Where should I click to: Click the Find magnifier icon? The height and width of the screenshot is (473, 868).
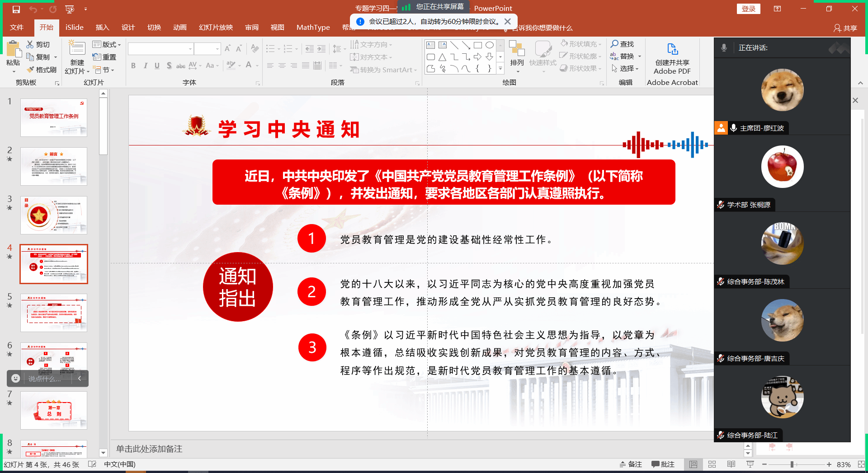point(614,44)
